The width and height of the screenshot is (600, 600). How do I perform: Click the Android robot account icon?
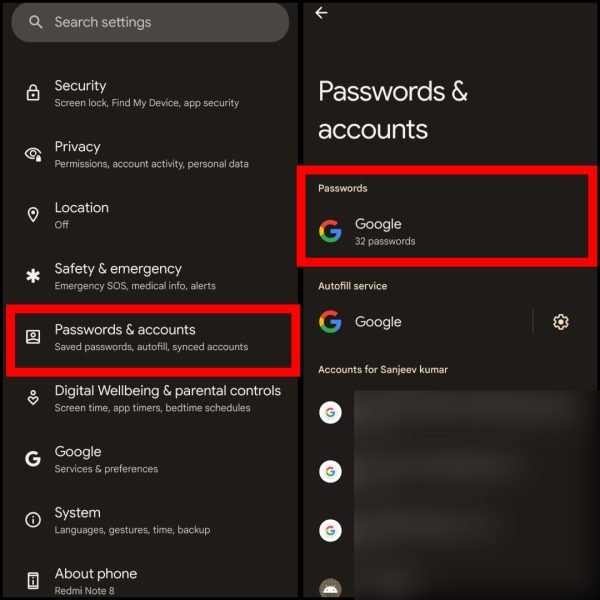coord(330,588)
